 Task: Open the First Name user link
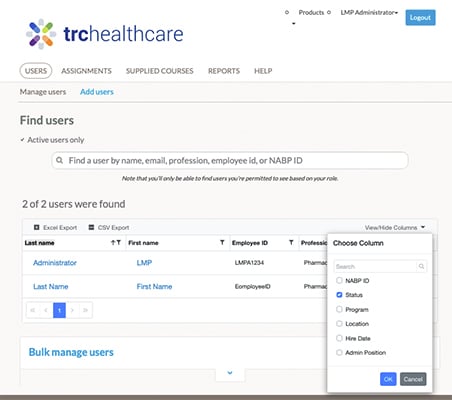(x=154, y=286)
